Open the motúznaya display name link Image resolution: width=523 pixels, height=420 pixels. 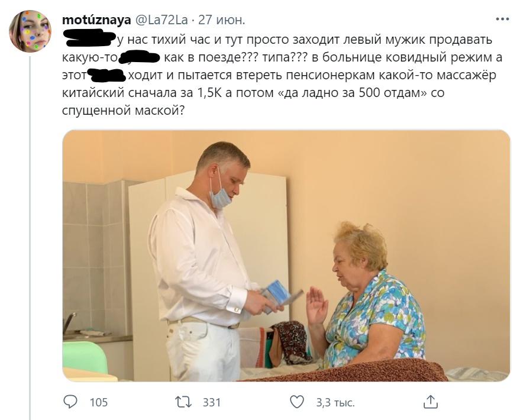(96, 20)
